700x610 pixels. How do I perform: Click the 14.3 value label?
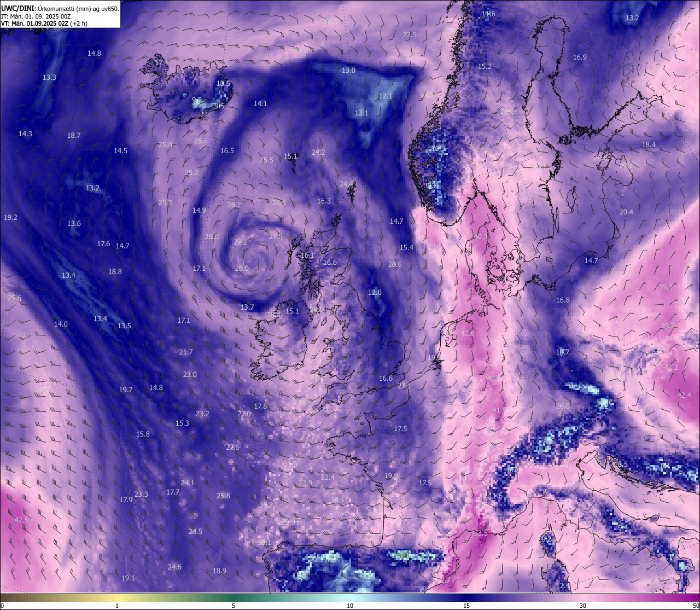[25, 133]
